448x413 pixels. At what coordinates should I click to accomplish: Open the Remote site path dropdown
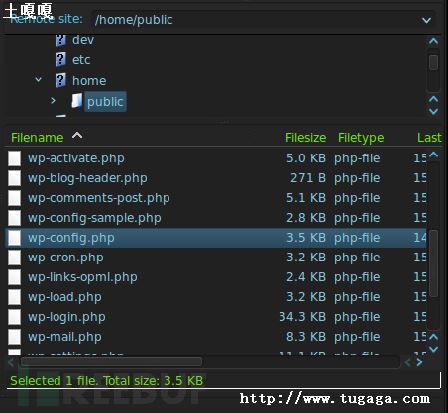pos(426,20)
